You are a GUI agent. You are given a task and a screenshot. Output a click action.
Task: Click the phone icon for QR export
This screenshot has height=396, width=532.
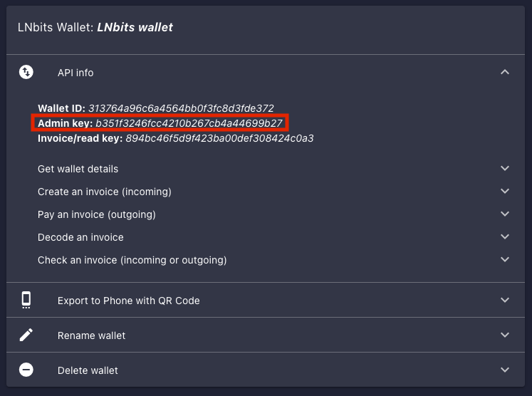click(x=26, y=300)
